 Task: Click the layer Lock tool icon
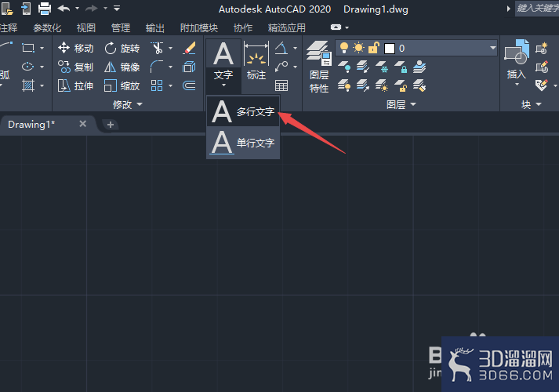(x=401, y=67)
